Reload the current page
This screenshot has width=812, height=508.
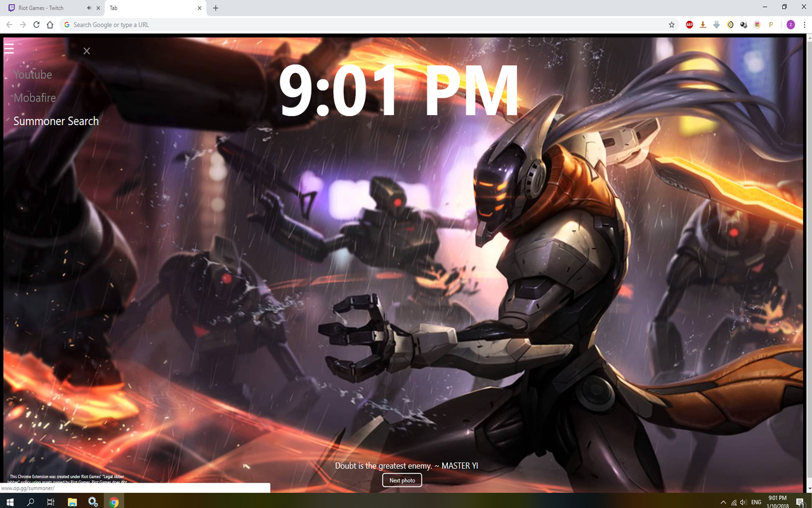click(36, 25)
